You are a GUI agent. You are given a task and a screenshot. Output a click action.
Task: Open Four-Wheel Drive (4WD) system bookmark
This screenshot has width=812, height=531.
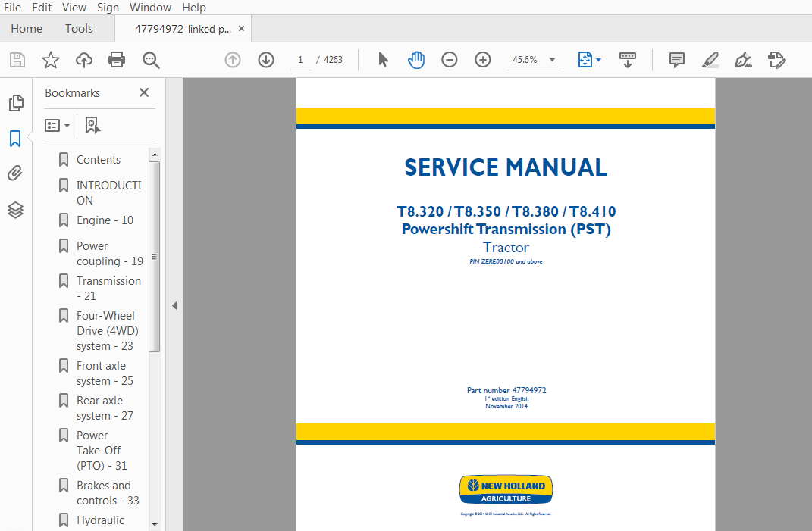[x=108, y=331]
